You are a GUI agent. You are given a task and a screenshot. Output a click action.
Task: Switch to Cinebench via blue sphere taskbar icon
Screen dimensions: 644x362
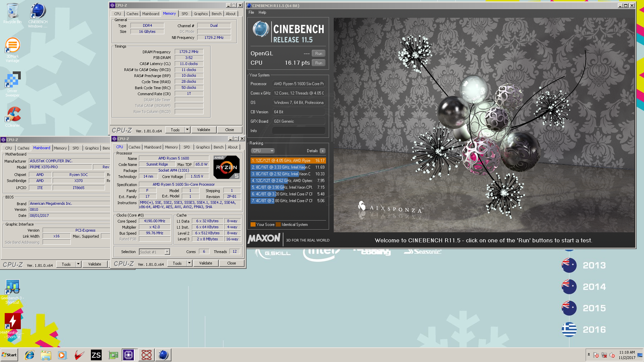click(163, 355)
